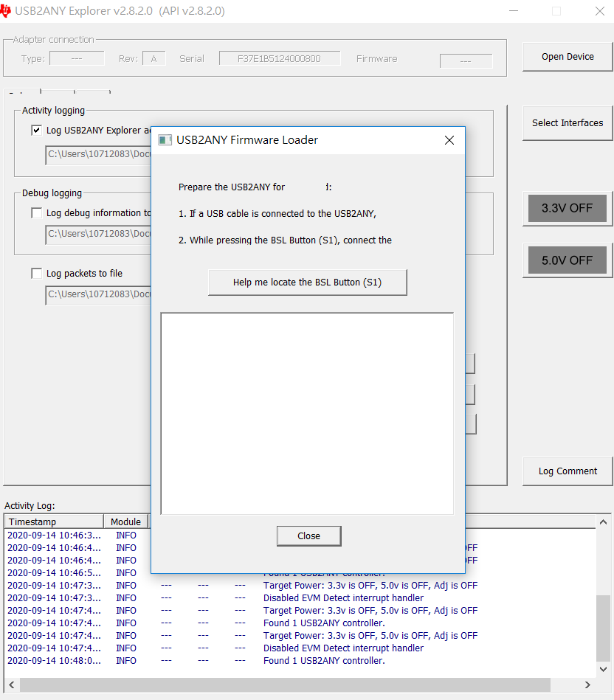Click step 2 BSL Button instruction text
Viewport: 614px width, 700px height.
click(x=285, y=240)
